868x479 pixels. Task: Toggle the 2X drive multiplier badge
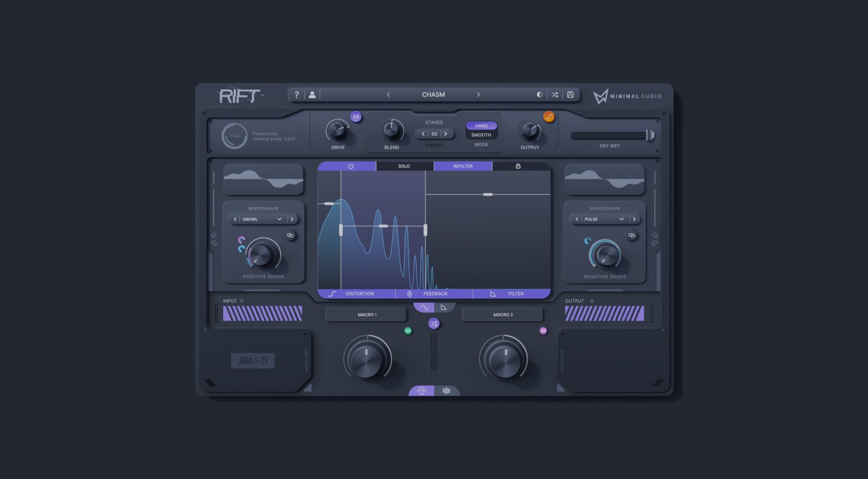(x=356, y=116)
